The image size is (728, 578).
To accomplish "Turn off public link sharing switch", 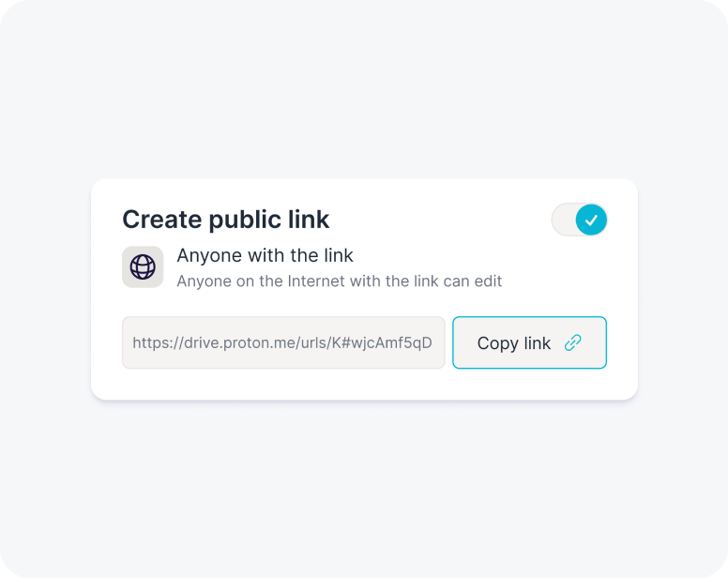I will tap(580, 220).
